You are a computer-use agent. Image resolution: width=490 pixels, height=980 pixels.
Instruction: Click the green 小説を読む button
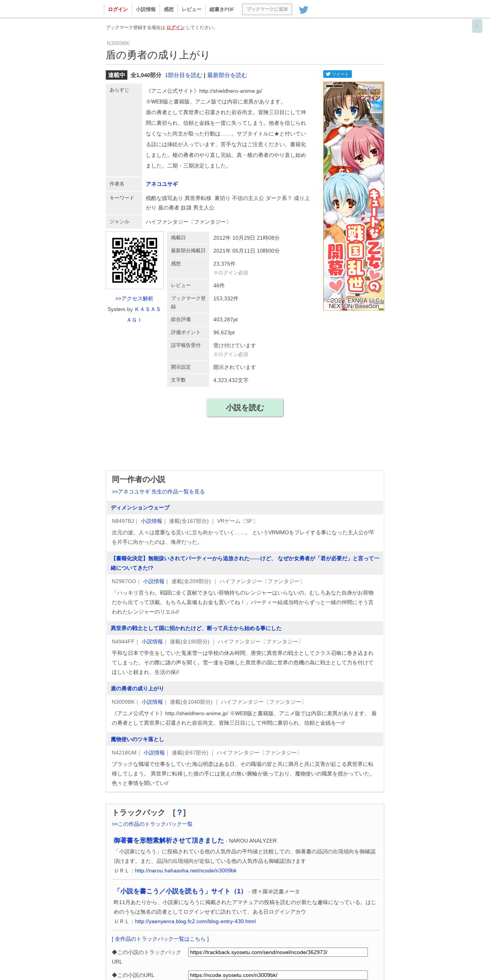click(x=245, y=408)
